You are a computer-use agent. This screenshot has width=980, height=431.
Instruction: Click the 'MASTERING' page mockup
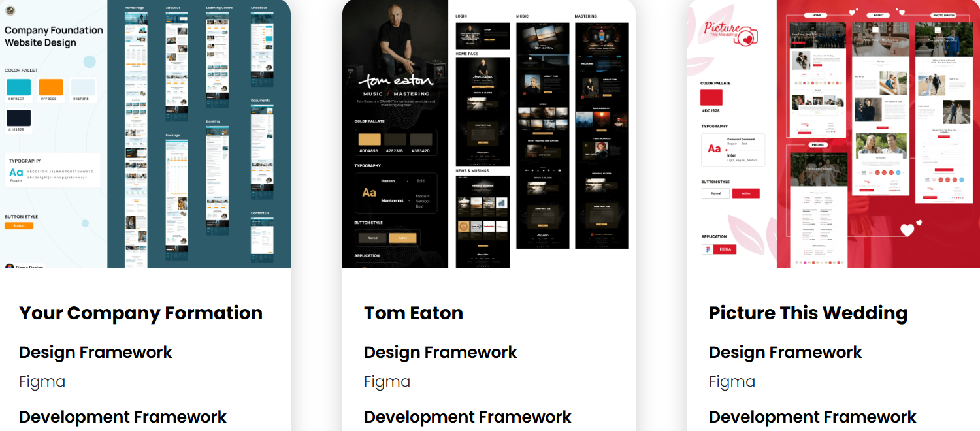point(602,136)
